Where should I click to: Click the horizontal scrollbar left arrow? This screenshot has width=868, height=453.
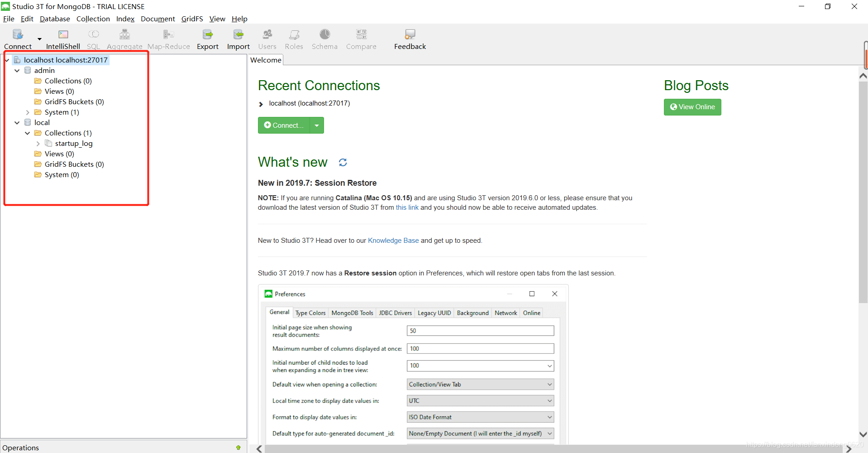click(259, 449)
